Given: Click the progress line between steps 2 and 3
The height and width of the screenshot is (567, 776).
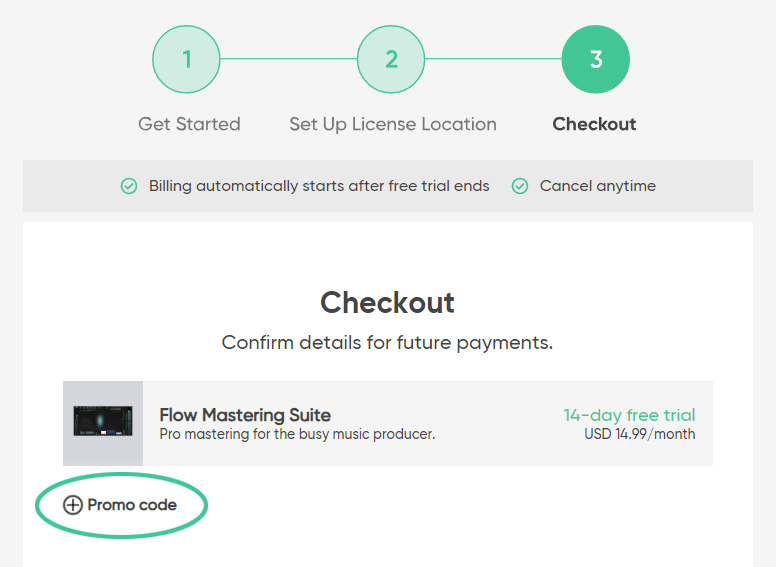Looking at the screenshot, I should [493, 59].
